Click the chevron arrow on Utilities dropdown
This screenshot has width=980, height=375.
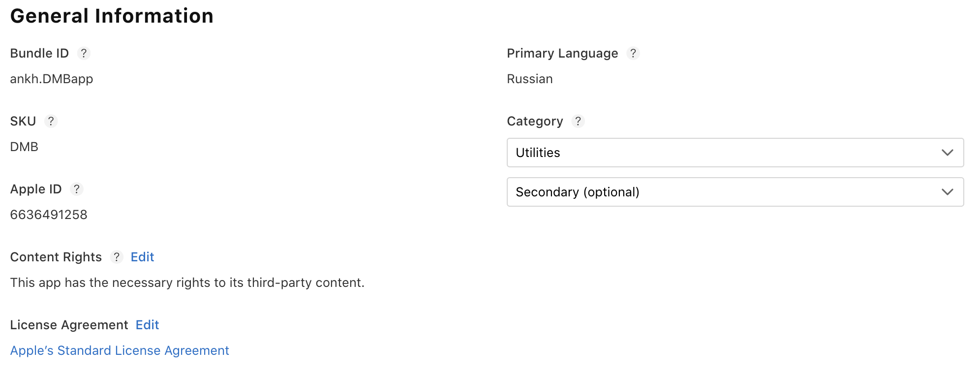(x=947, y=153)
